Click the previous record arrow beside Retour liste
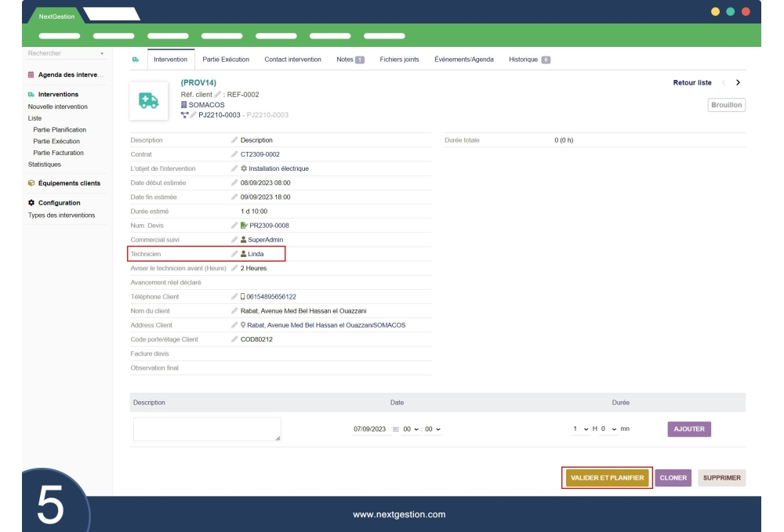 tap(723, 82)
